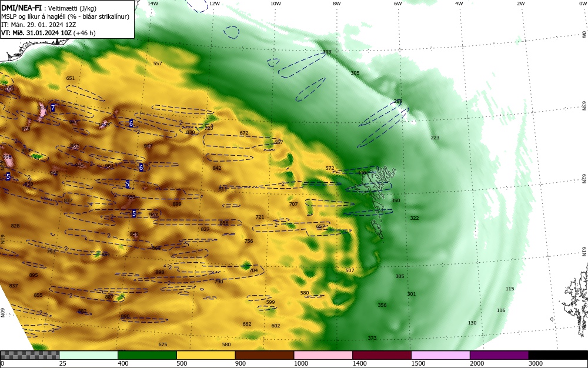The height and width of the screenshot is (368, 588).
Task: Click the '322' map value
Action: coord(415,218)
